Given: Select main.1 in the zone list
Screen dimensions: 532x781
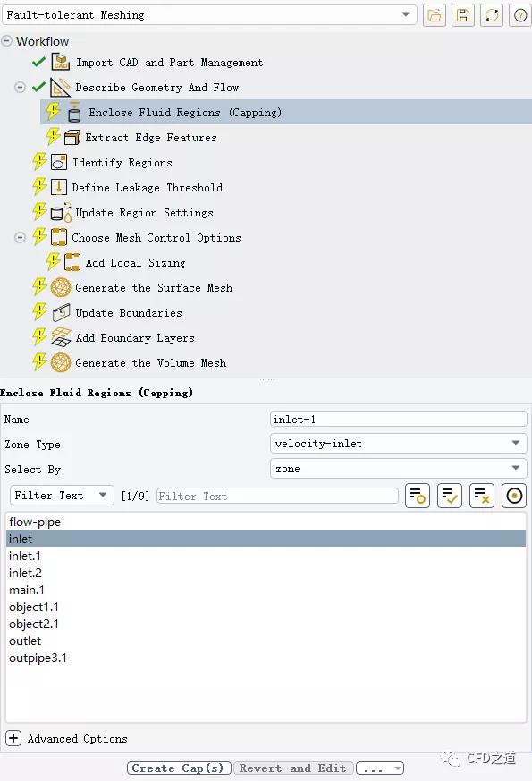Looking at the screenshot, I should pyautogui.click(x=266, y=590).
